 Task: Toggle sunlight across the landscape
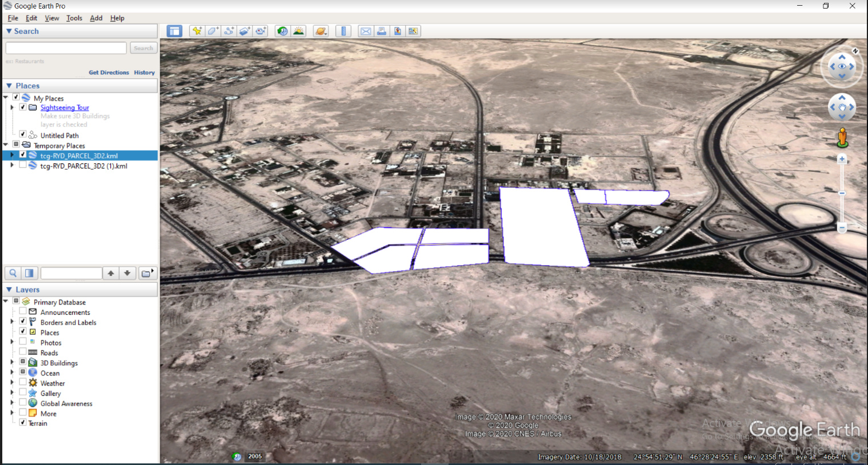tap(298, 31)
